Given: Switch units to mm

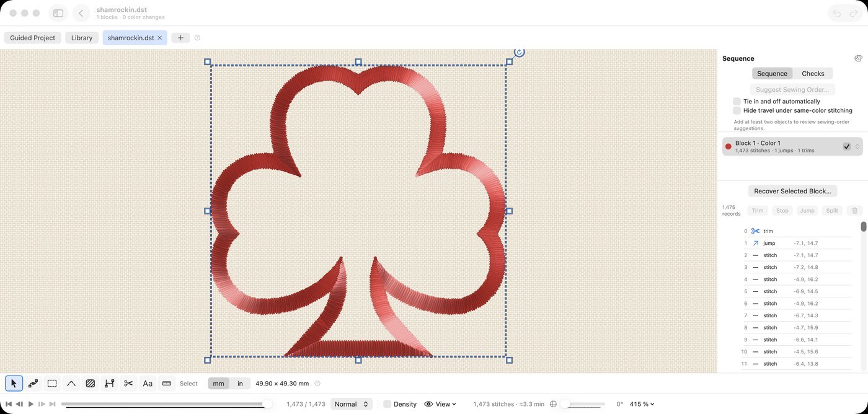Looking at the screenshot, I should tap(218, 384).
